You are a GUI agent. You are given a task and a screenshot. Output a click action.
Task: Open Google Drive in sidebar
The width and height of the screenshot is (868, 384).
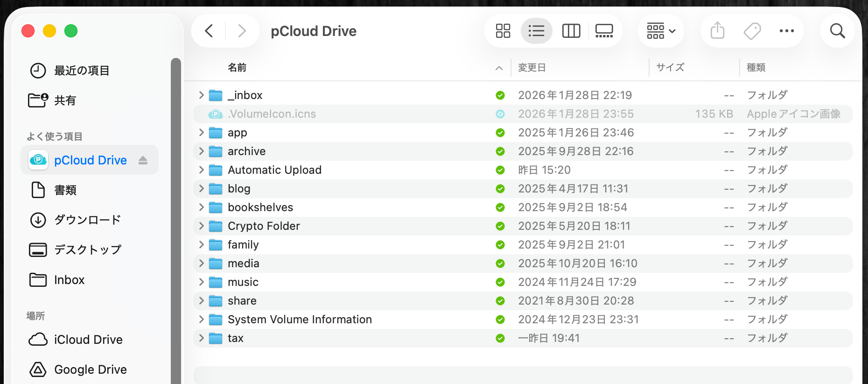[x=90, y=370]
